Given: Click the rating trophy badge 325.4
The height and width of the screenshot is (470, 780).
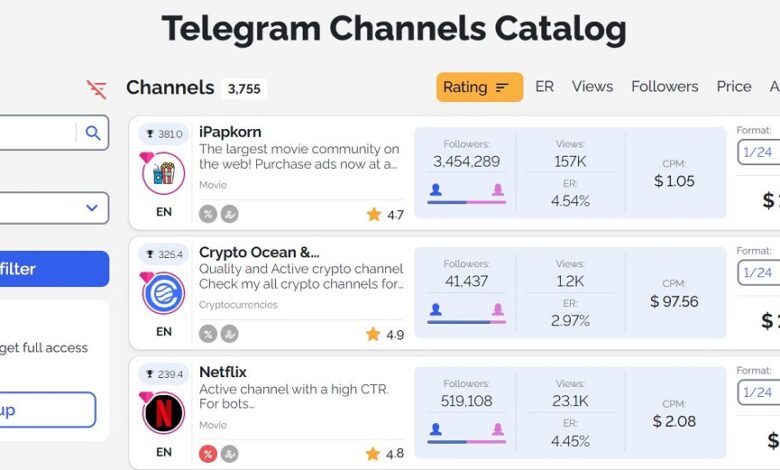Looking at the screenshot, I should pyautogui.click(x=164, y=254).
